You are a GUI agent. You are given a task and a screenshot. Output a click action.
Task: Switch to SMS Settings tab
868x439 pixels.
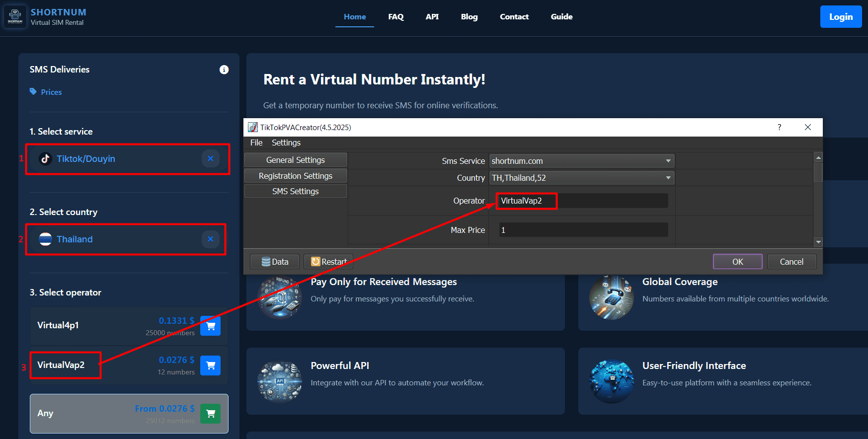tap(296, 191)
